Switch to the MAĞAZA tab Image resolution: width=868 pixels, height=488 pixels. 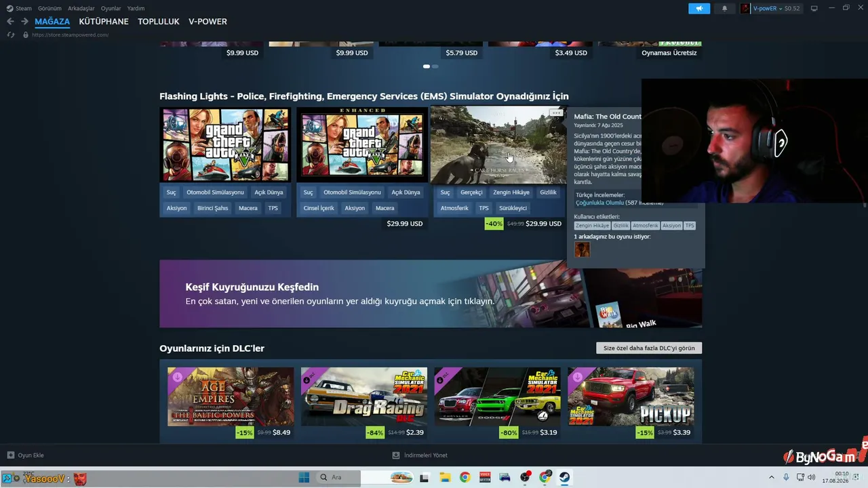tap(52, 22)
